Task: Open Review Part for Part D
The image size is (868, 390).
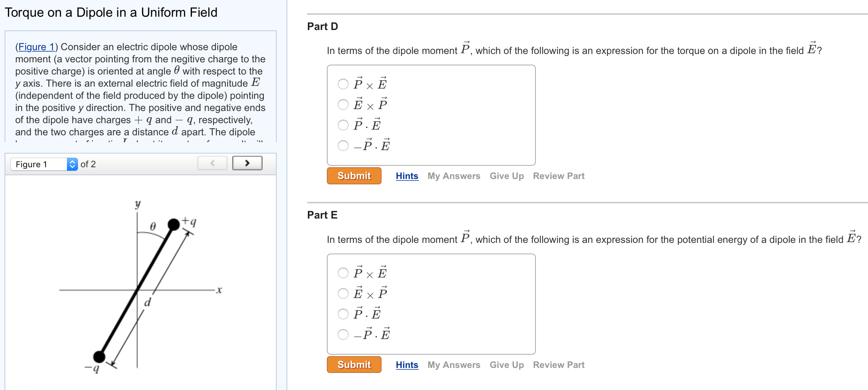Action: click(558, 176)
